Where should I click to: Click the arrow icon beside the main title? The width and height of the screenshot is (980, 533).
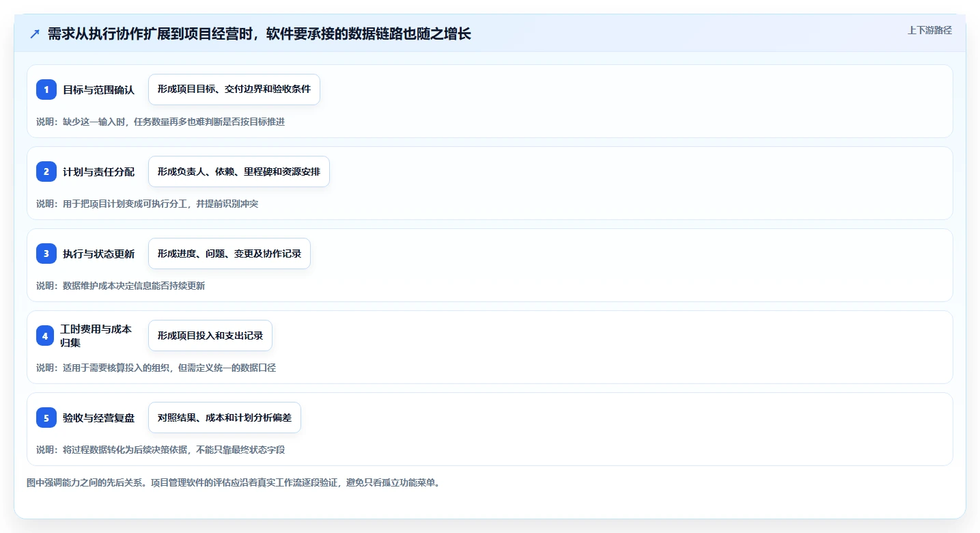(35, 33)
